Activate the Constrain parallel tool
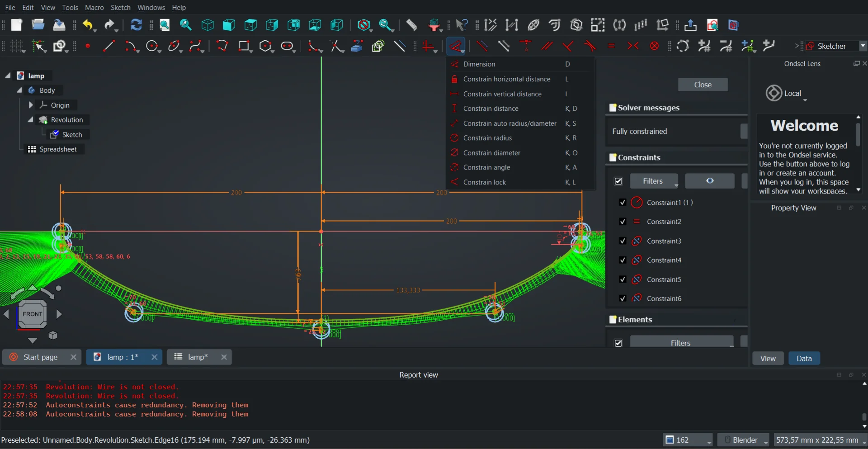This screenshot has height=449, width=868. point(547,46)
